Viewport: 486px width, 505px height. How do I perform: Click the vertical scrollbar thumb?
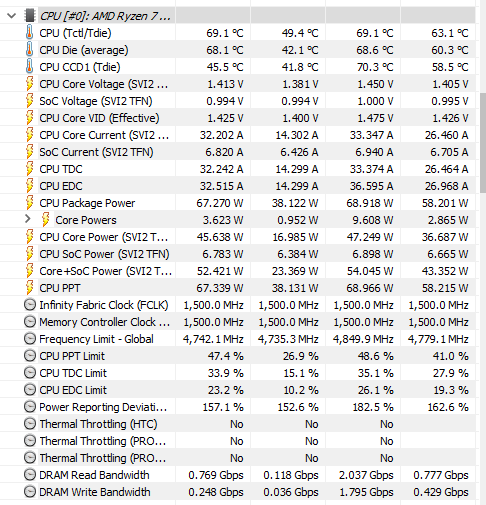(483, 143)
